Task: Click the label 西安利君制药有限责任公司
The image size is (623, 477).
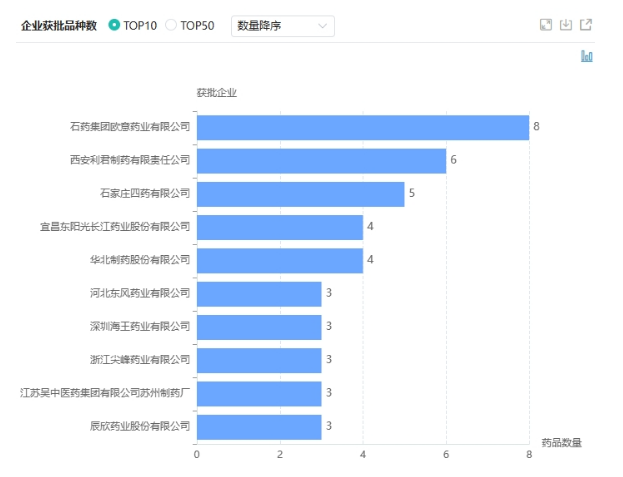Action: click(130, 160)
